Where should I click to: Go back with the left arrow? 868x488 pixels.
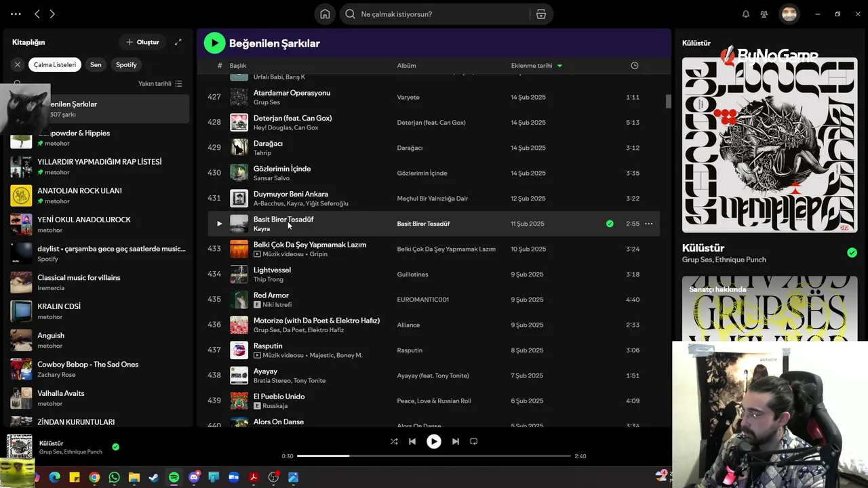(37, 14)
